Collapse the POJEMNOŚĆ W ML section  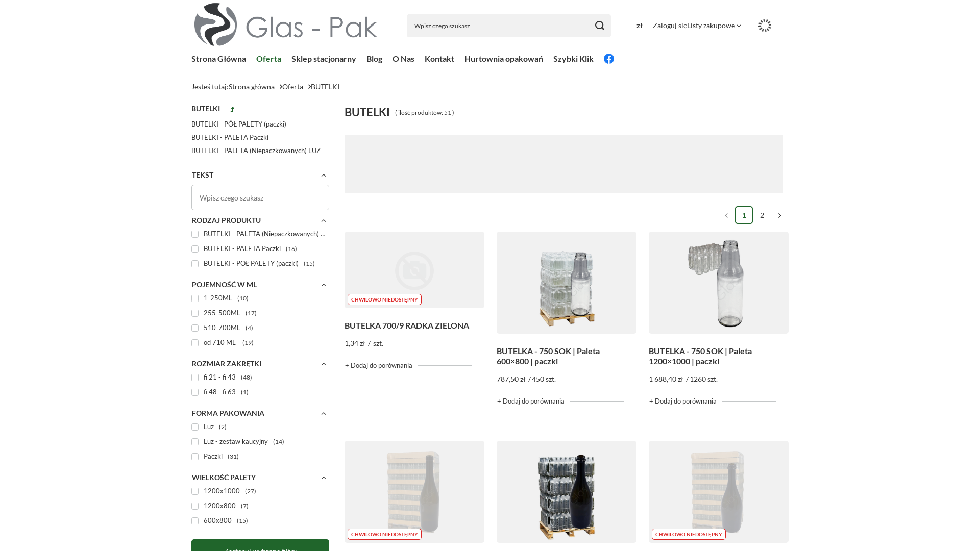(323, 285)
